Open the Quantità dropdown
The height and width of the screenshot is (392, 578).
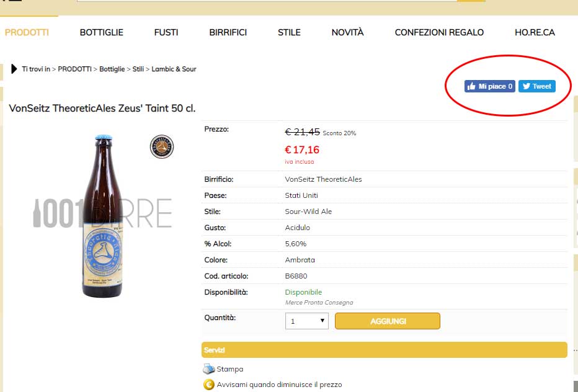(x=307, y=321)
